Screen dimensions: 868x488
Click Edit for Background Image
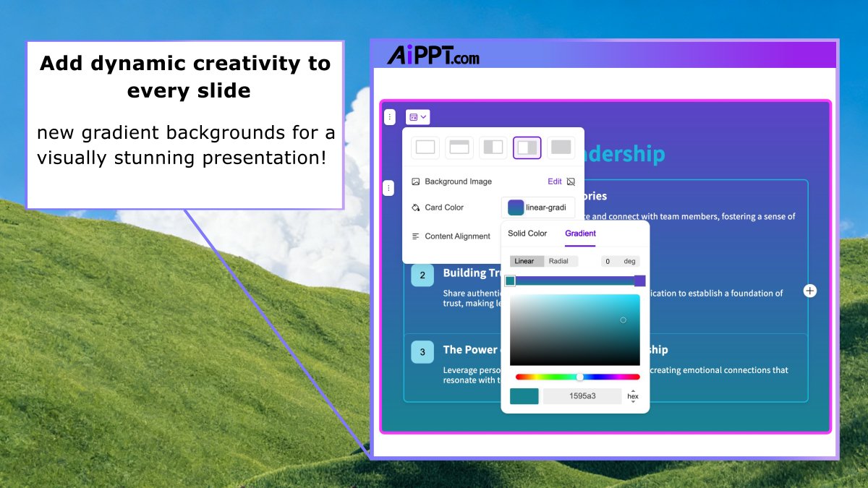[x=554, y=181]
